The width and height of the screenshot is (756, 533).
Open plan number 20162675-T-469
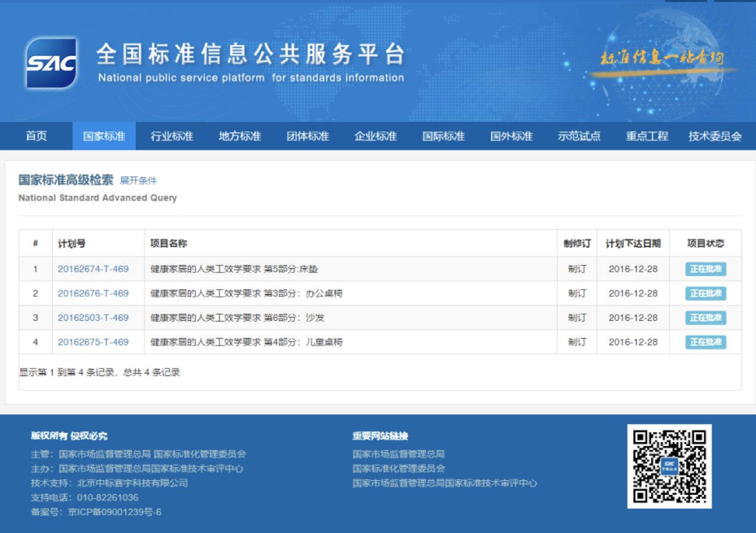pos(93,342)
